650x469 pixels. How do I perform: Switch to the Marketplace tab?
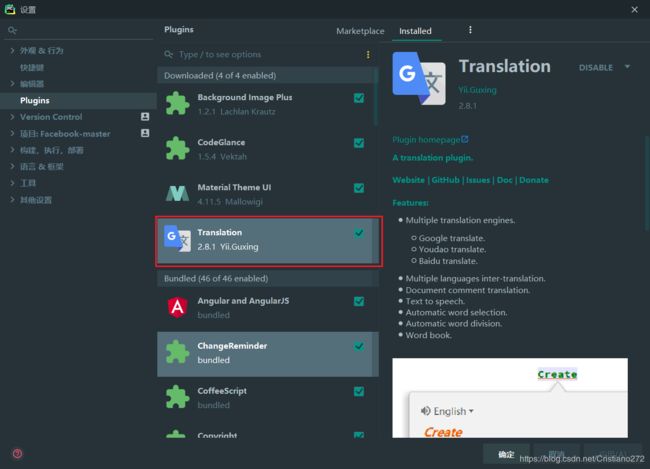point(360,31)
